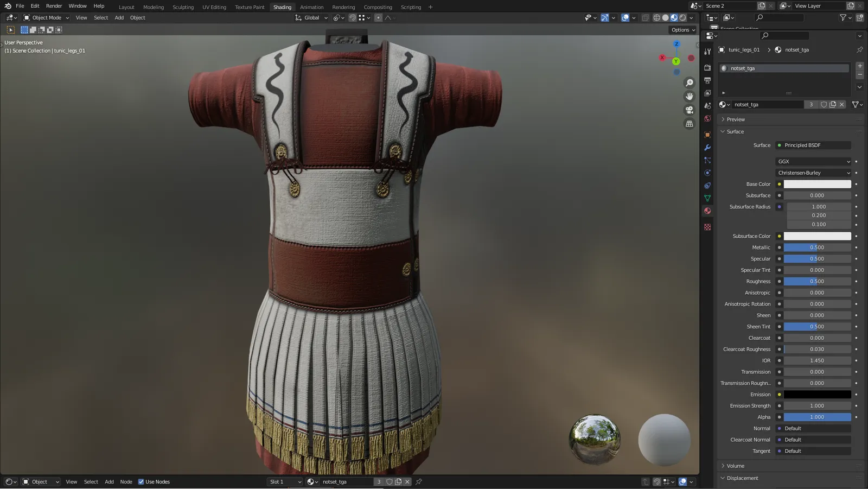Viewport: 868px width, 489px height.
Task: Open the Slot 1 dropdown
Action: point(285,482)
